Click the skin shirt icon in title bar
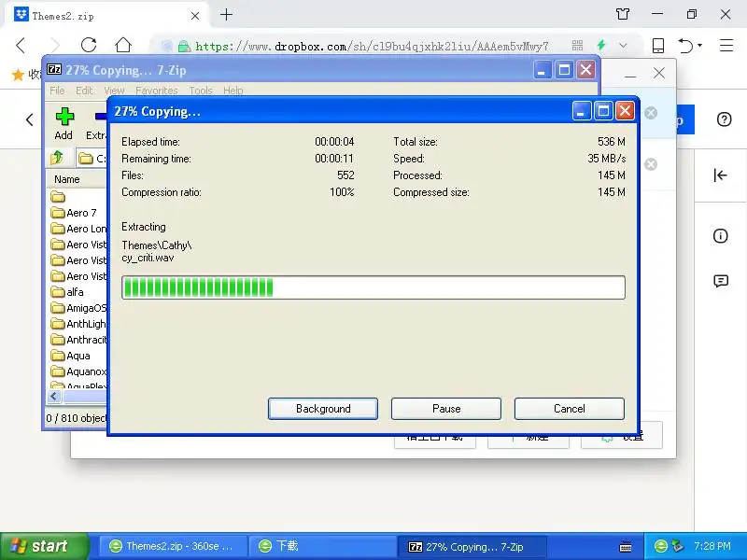The width and height of the screenshot is (747, 560). coord(623,14)
